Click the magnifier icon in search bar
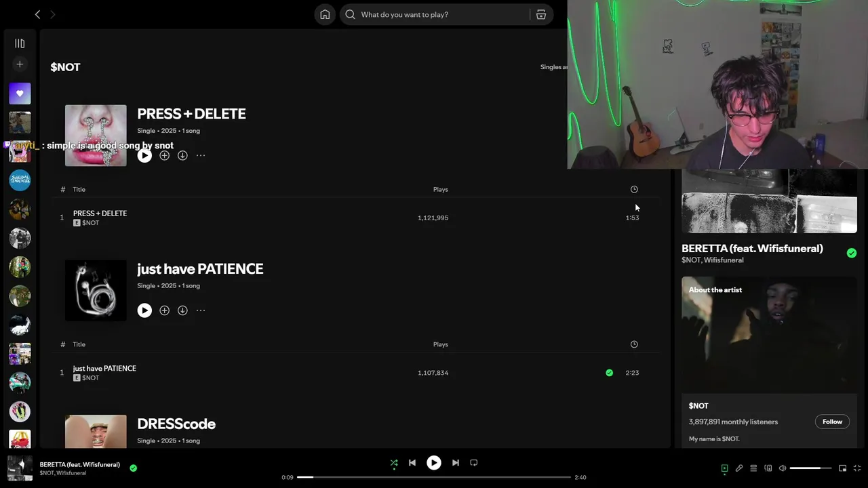The image size is (868, 488). (x=350, y=14)
